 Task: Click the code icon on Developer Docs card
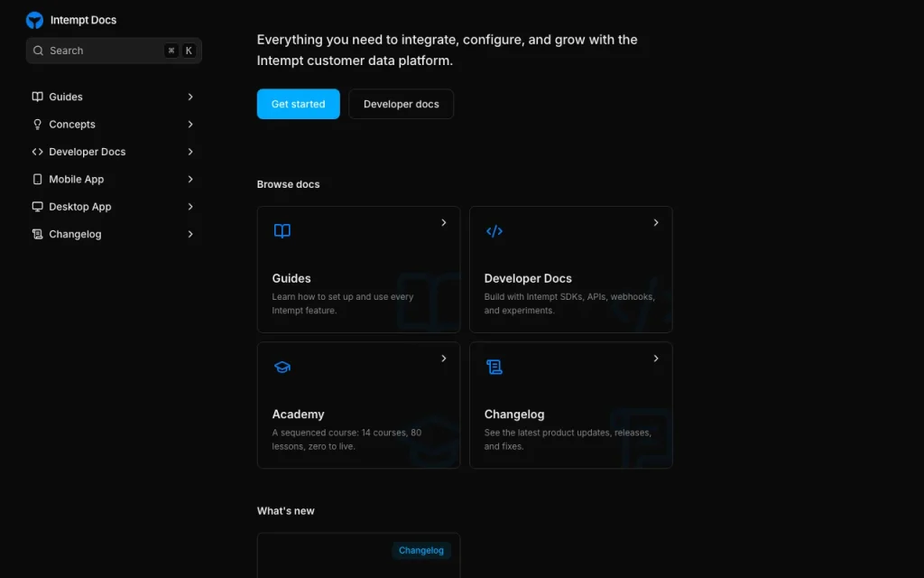(x=494, y=230)
